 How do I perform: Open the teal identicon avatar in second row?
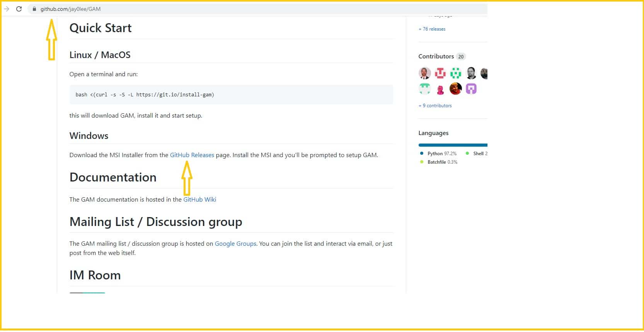(424, 89)
